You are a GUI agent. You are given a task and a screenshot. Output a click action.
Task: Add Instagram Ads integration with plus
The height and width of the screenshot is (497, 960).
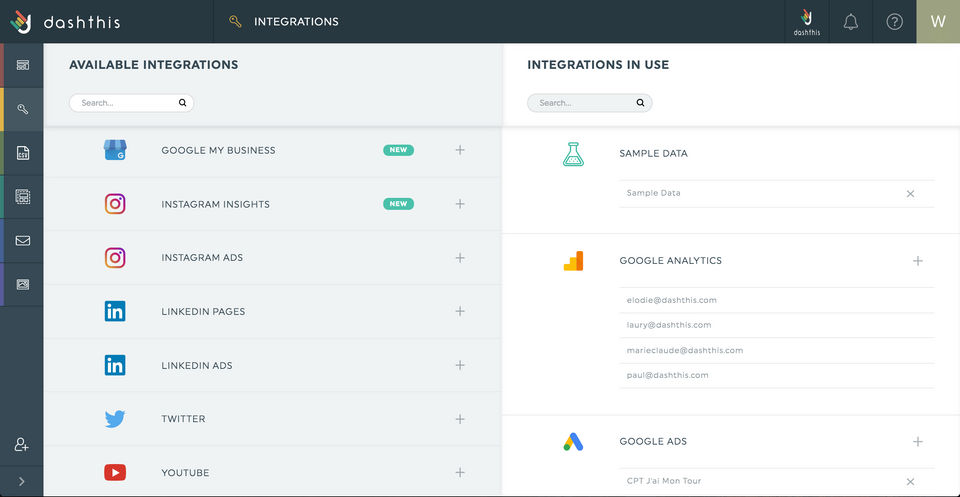460,258
